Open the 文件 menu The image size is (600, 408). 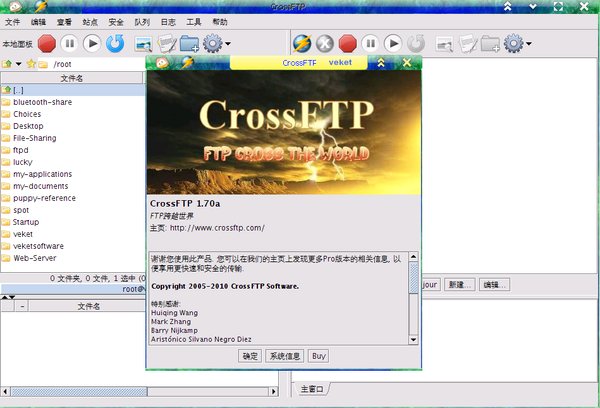click(x=12, y=22)
